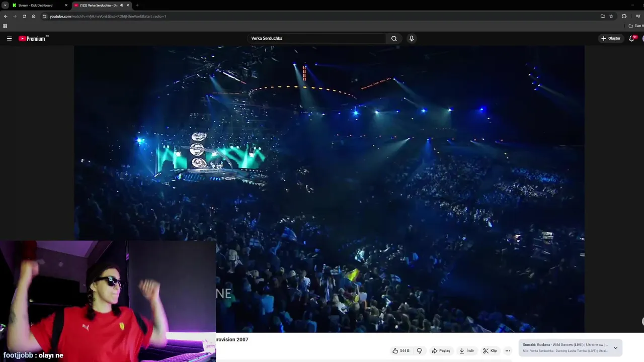Viewport: 644px width, 362px height.
Task: Click the YouTube search magnifier button
Action: [x=394, y=39]
